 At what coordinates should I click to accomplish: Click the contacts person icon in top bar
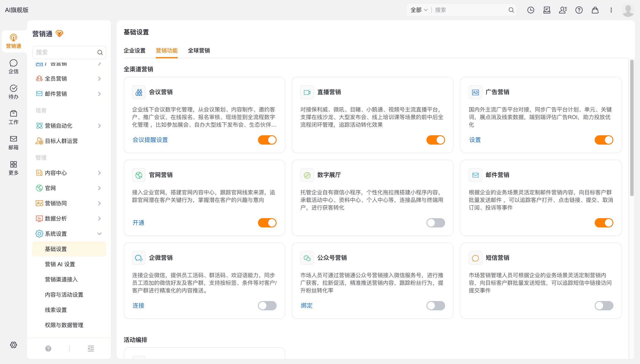click(563, 10)
